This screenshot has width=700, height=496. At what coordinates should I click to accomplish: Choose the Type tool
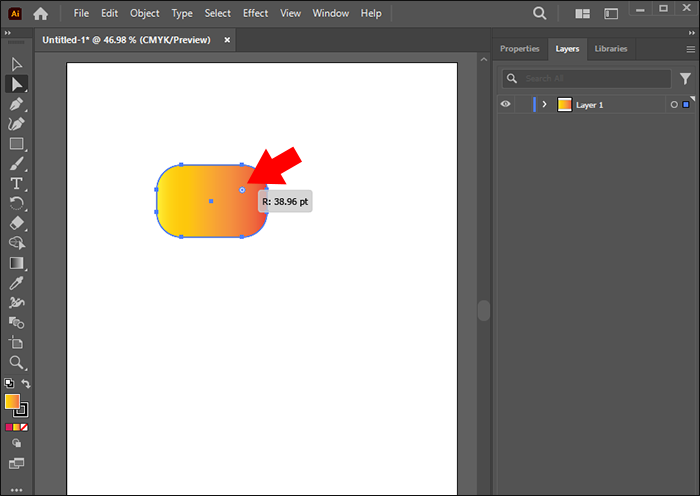pyautogui.click(x=17, y=184)
